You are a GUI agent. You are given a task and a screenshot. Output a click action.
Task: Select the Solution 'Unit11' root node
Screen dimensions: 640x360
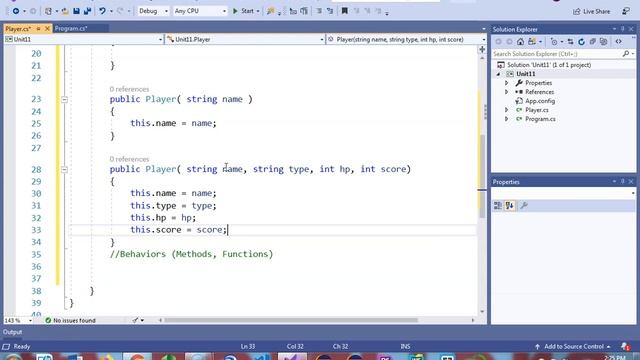pyautogui.click(x=549, y=65)
